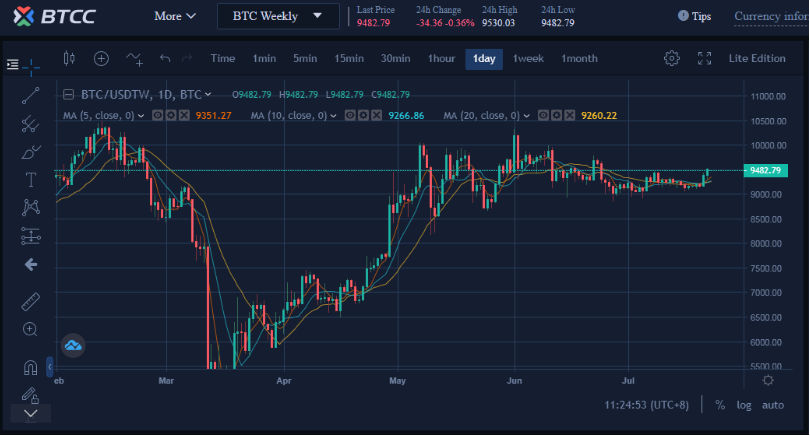Toggle log scale mode
Image resolution: width=810 pixels, height=436 pixels.
[x=744, y=405]
